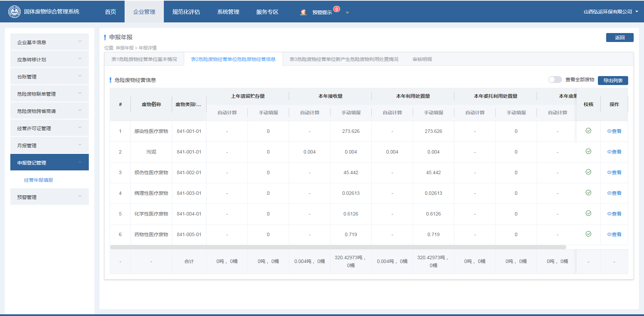Click the check status icon in 药物性医疗废物 row
This screenshot has width=644, height=316.
point(588,234)
